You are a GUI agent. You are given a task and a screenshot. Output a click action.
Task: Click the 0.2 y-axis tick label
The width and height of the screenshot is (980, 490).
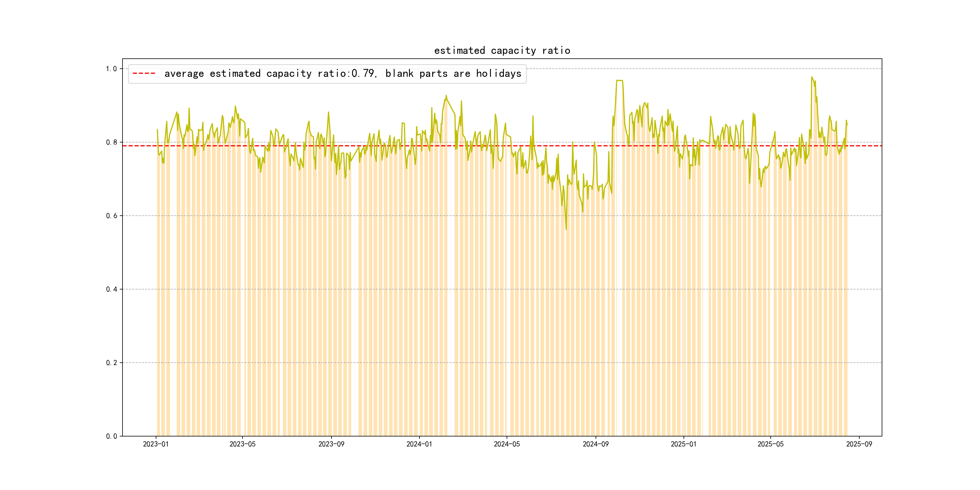tap(111, 363)
